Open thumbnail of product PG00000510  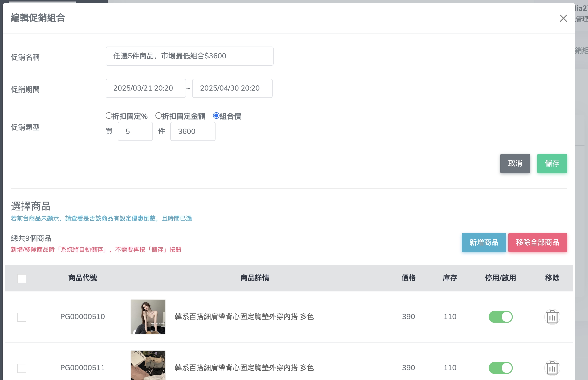(x=148, y=317)
